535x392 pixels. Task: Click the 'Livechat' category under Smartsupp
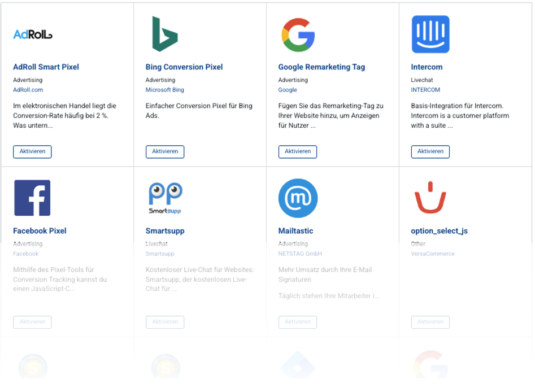click(156, 243)
